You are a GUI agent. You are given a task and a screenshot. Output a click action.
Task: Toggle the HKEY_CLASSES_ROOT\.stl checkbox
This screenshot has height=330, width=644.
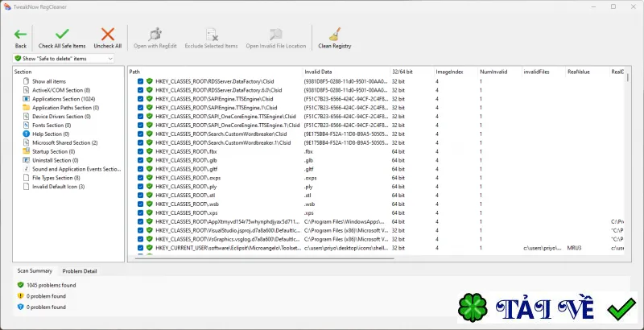pyautogui.click(x=140, y=196)
